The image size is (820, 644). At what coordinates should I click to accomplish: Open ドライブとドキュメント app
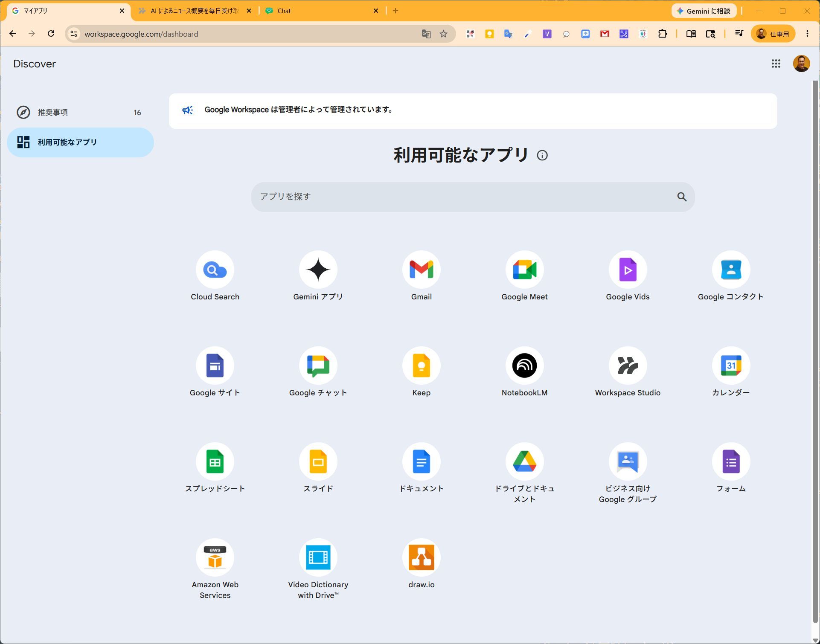(x=525, y=473)
